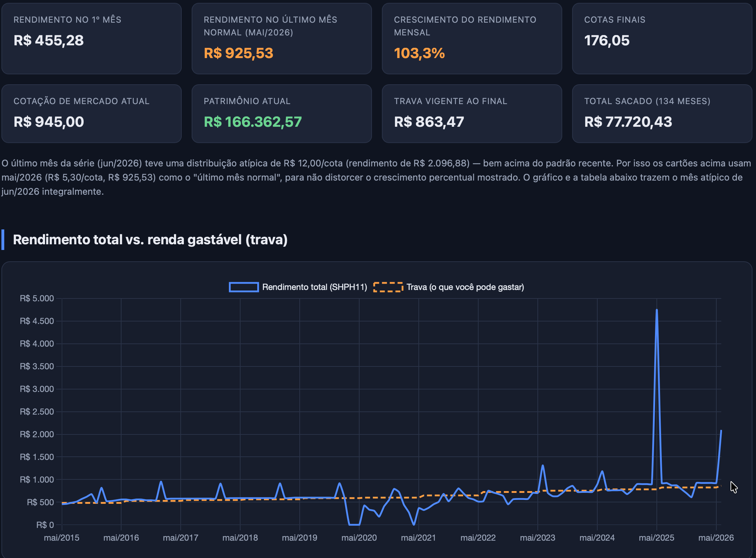Click the R$ 166.362,57 patrimônio value
The image size is (756, 558).
coord(253,122)
